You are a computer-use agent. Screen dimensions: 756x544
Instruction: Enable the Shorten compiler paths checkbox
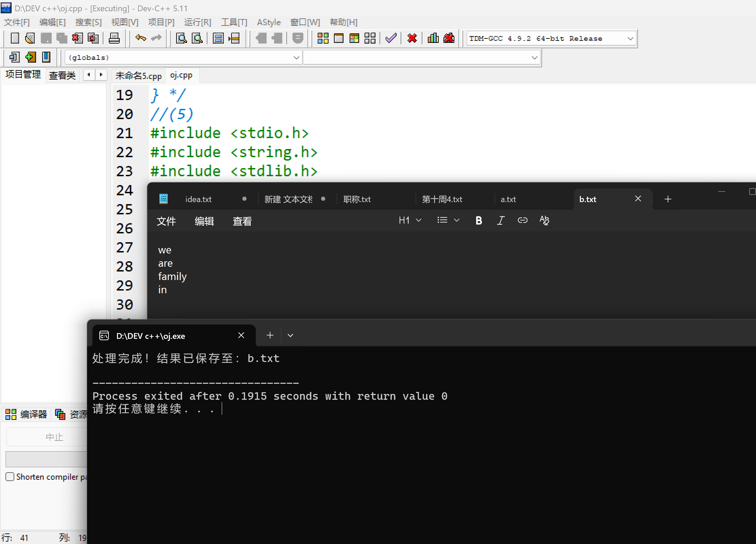(10, 477)
